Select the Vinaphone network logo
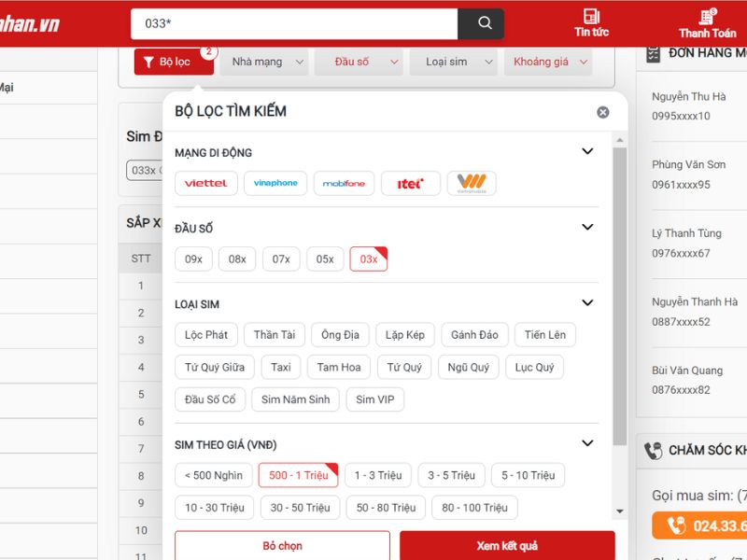Viewport: 747px width, 560px height. pos(275,183)
